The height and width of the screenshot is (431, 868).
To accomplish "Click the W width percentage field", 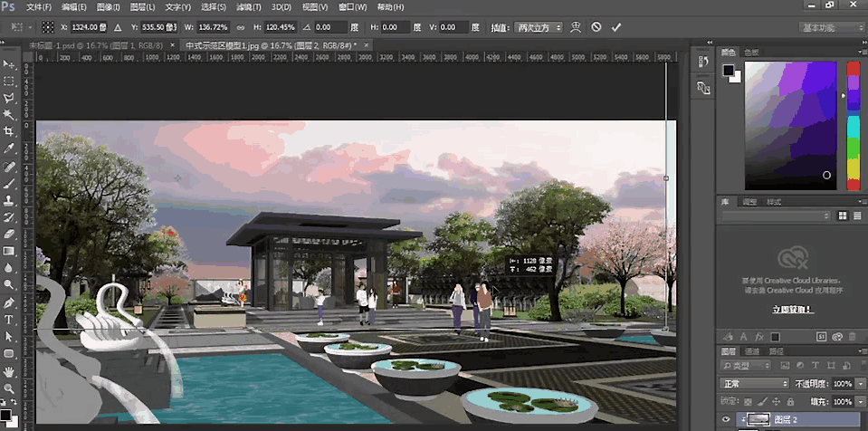I will click(x=215, y=27).
